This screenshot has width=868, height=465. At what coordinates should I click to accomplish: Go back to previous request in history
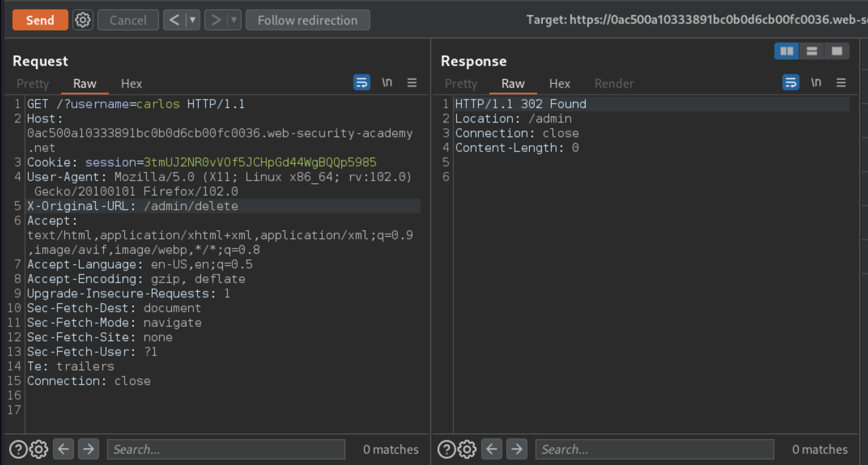174,20
